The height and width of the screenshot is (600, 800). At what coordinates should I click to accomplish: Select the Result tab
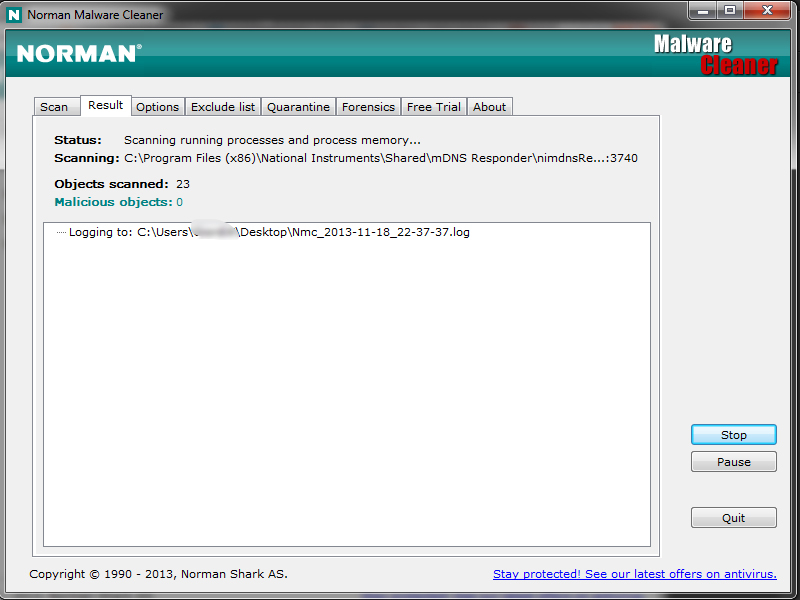coord(106,105)
